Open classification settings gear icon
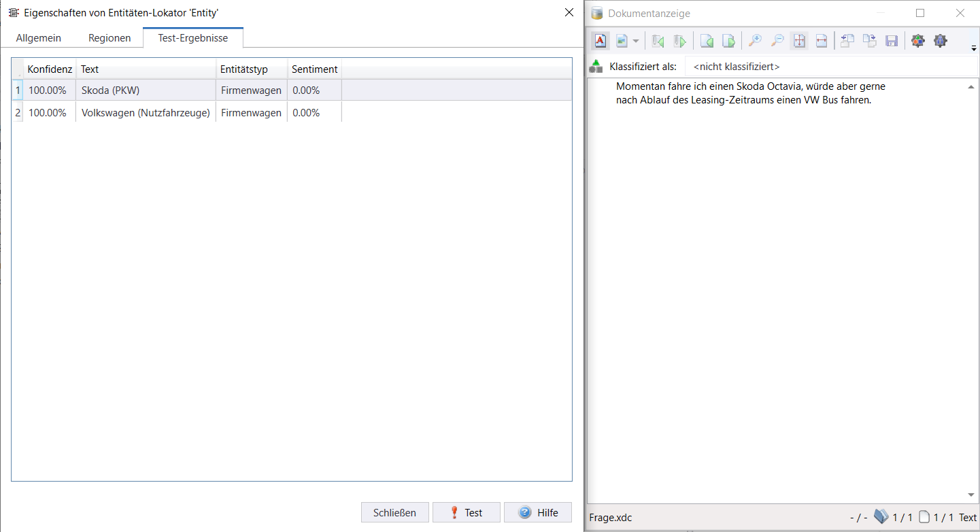This screenshot has height=532, width=980. [918, 41]
